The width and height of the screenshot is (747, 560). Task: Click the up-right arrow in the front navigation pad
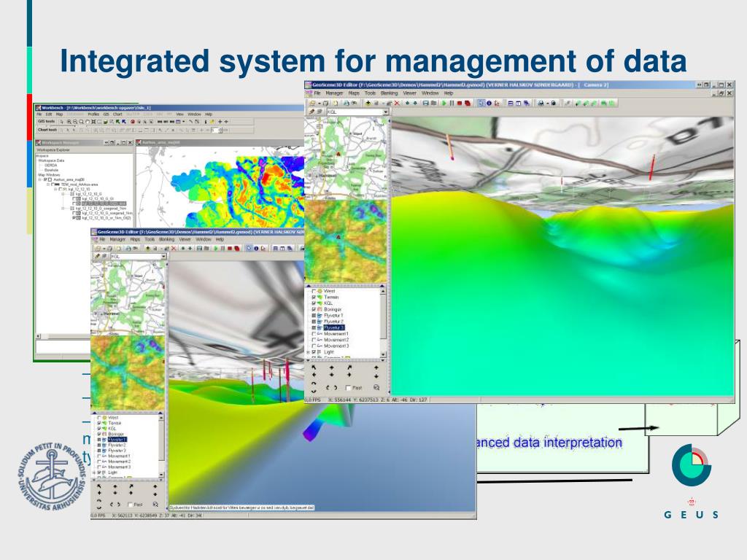[x=349, y=367]
